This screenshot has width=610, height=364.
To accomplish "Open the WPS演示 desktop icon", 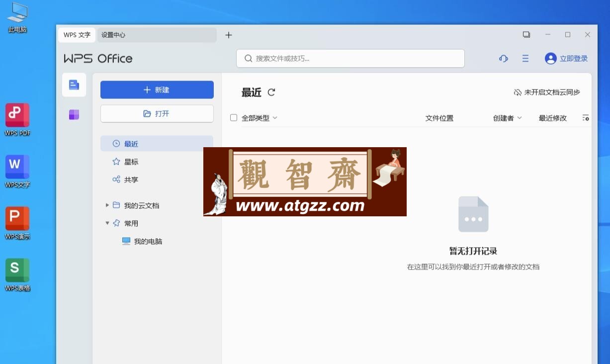I will (x=17, y=223).
